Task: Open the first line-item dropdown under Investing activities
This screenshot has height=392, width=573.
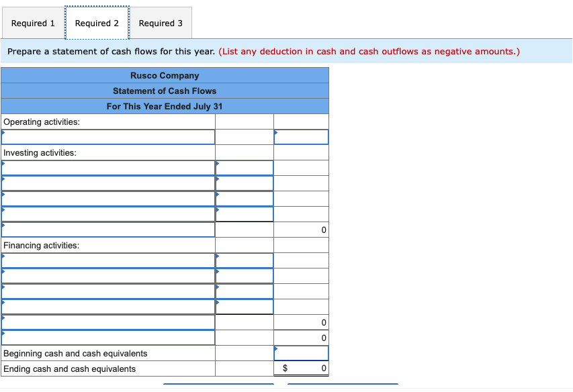Action: [x=108, y=168]
